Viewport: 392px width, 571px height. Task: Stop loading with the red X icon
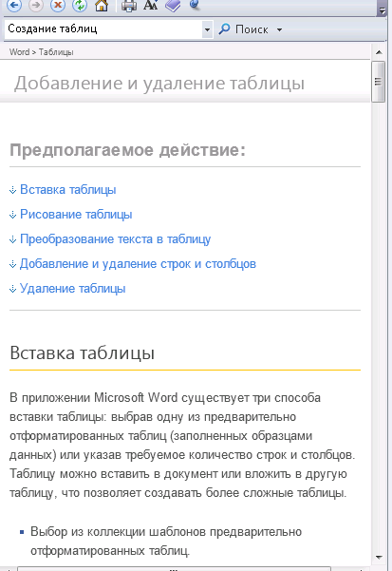[x=58, y=5]
